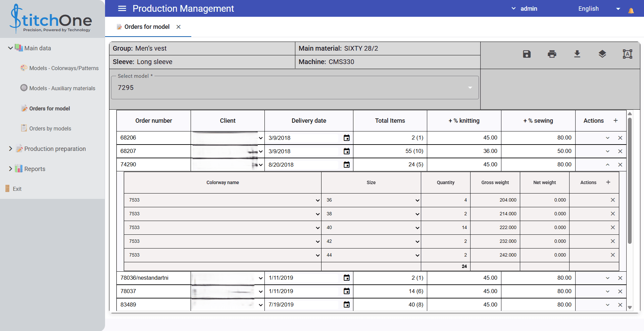
Task: Click the StitchOne logo
Action: click(x=51, y=19)
